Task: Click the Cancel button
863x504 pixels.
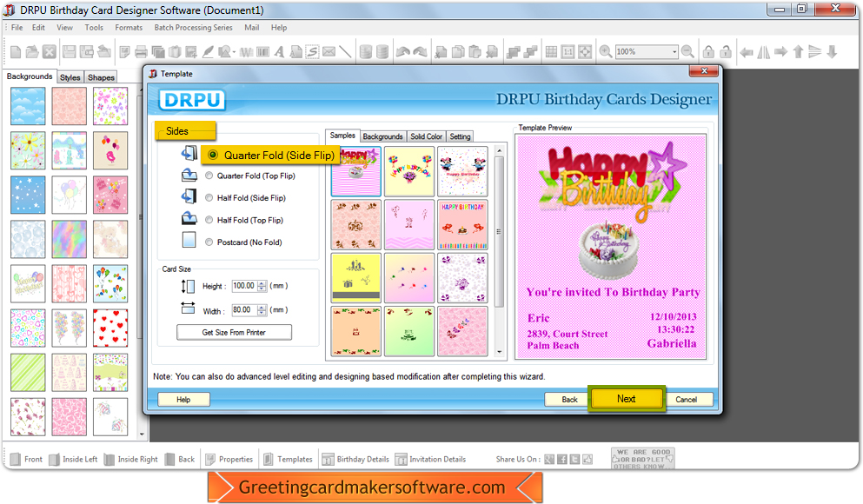Action: pos(690,400)
